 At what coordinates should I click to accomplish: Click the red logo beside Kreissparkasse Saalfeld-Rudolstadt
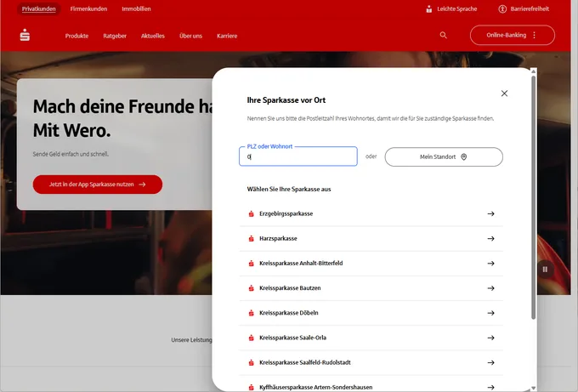[x=251, y=362]
